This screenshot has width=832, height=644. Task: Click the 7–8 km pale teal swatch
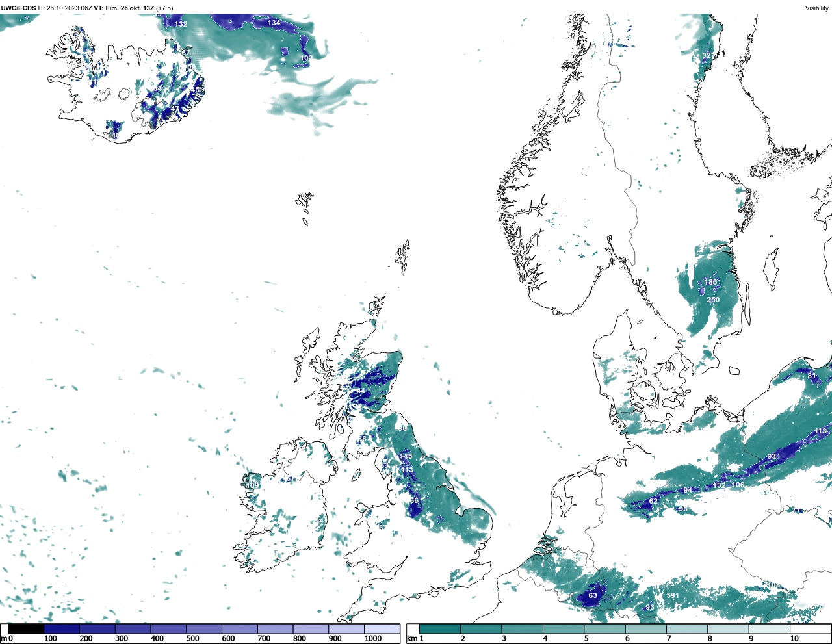(687, 628)
